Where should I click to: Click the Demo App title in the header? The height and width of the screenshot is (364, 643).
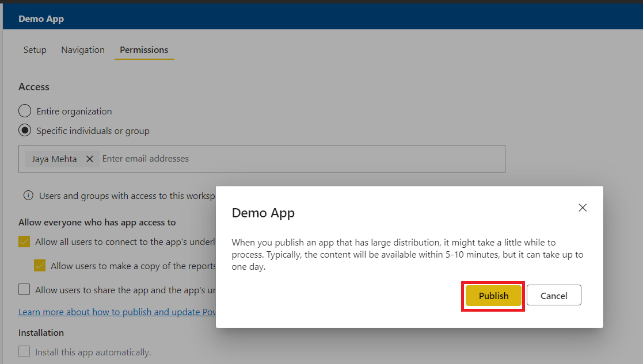click(x=41, y=18)
